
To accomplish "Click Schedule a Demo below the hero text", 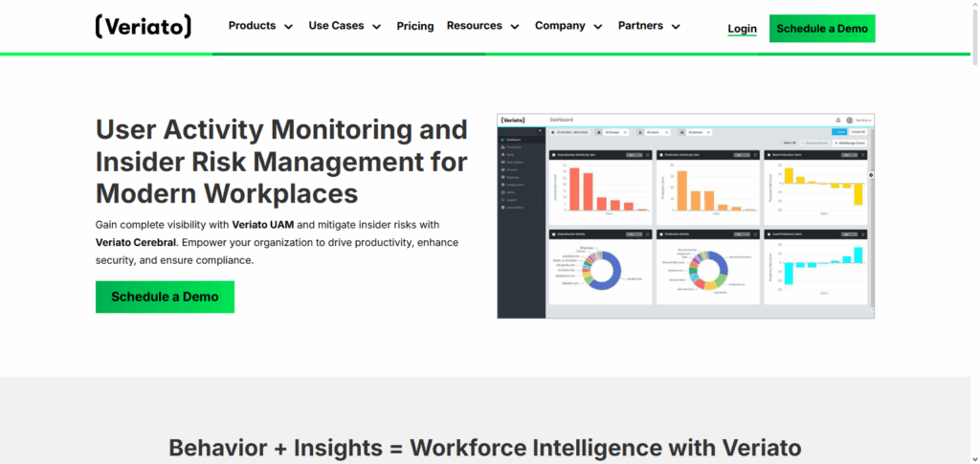I will (165, 297).
